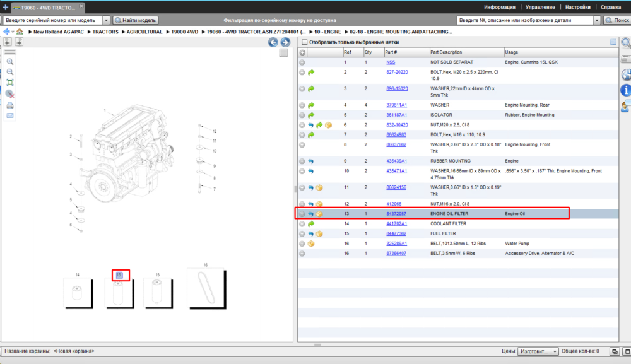Click the zoom in magnifier icon
Screen dimensions: 631x364
coord(10,62)
